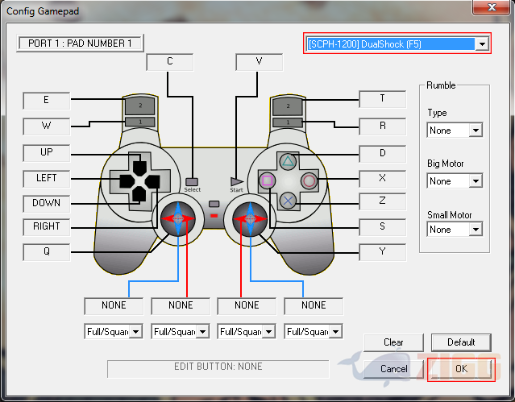Close the Config Gamepad window

point(491,7)
